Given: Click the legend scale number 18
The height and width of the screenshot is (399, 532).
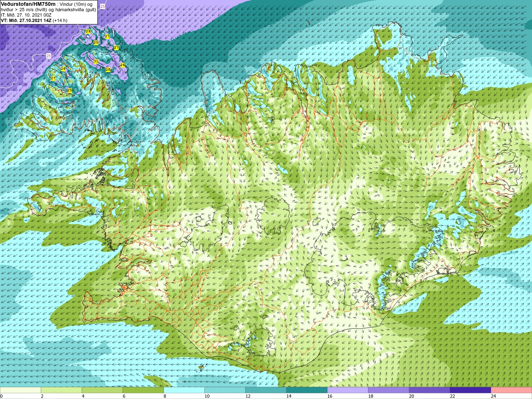Looking at the screenshot, I should 370,396.
